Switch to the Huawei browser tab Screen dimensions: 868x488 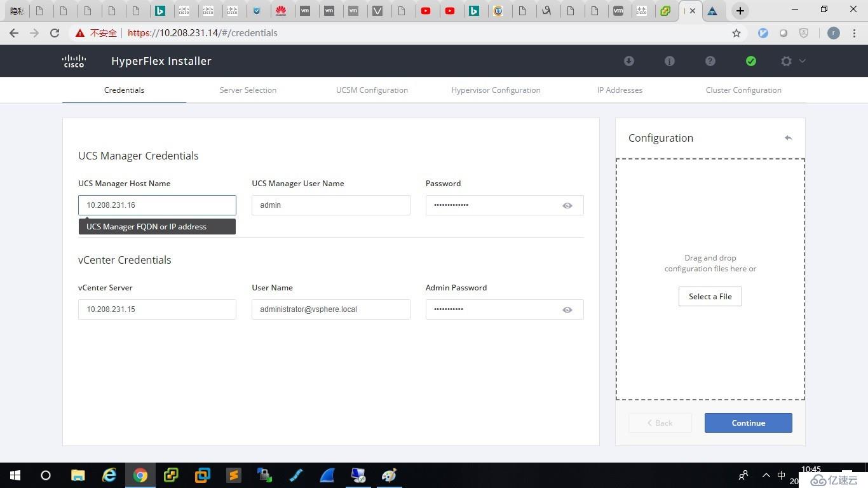click(281, 11)
